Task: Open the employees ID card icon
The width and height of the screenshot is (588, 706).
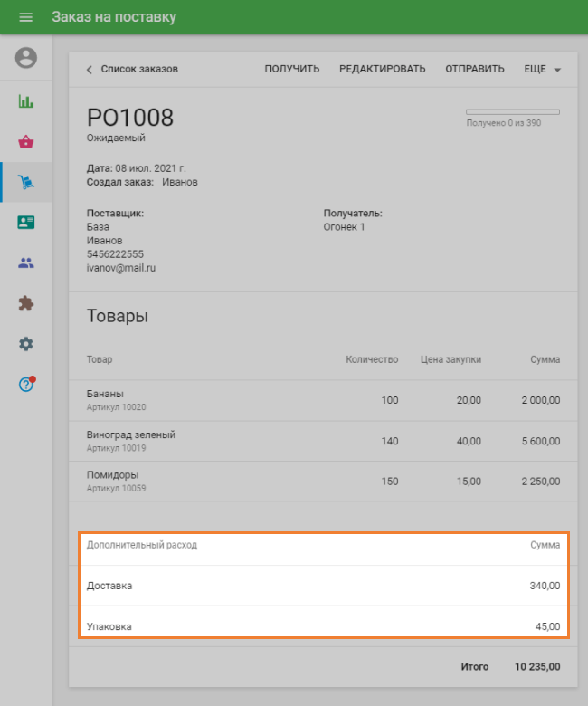Action: [26, 223]
